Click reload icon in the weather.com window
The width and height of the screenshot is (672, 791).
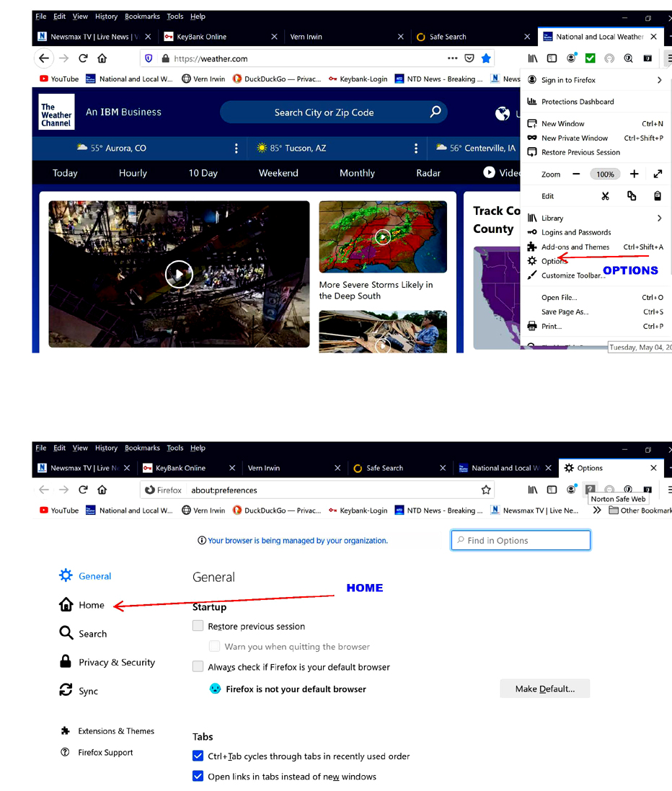point(83,58)
